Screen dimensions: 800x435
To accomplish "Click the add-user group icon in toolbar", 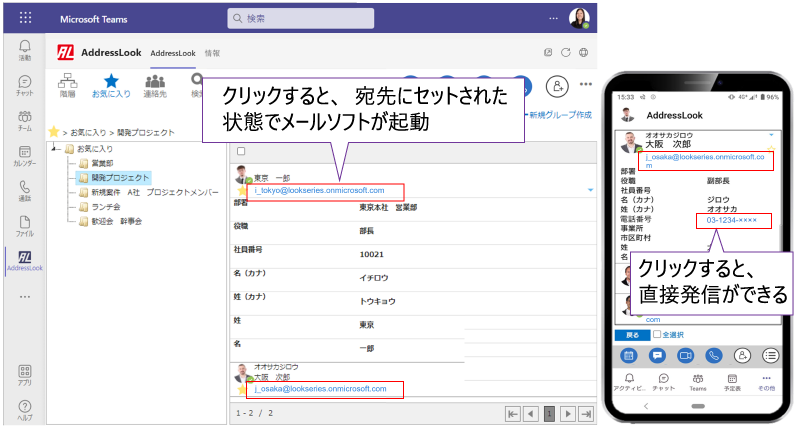I will tap(559, 85).
